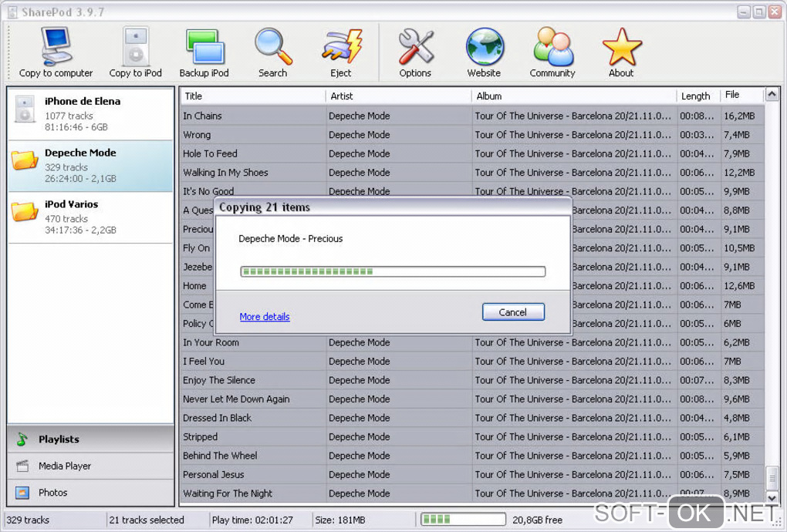The width and height of the screenshot is (787, 532).
Task: Click the 20,8GB free status text
Action: coord(537,520)
